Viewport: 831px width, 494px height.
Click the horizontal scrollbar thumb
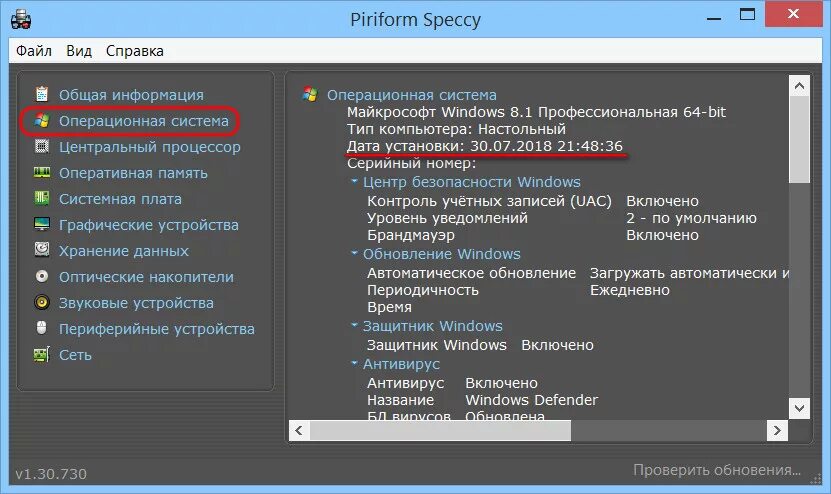pyautogui.click(x=440, y=430)
